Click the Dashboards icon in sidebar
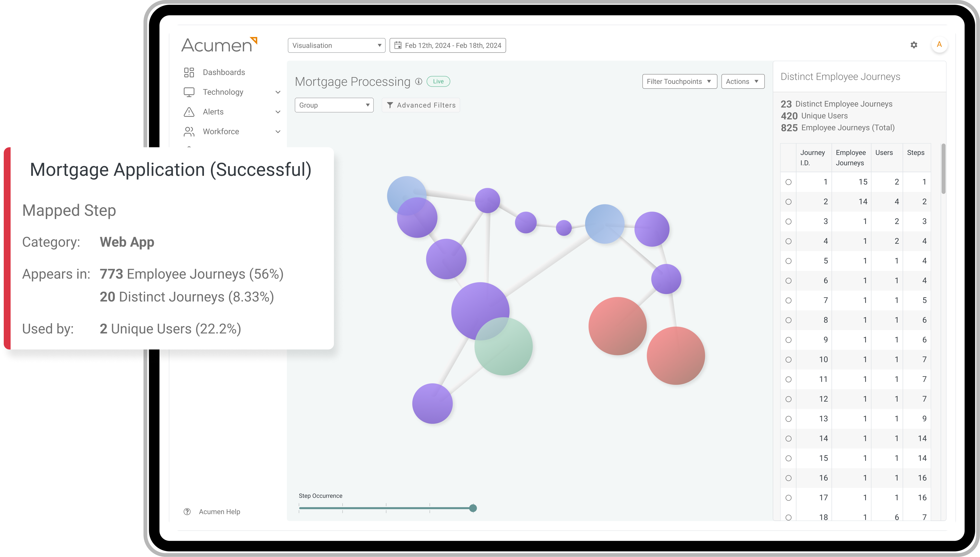The width and height of the screenshot is (980, 557). [189, 72]
